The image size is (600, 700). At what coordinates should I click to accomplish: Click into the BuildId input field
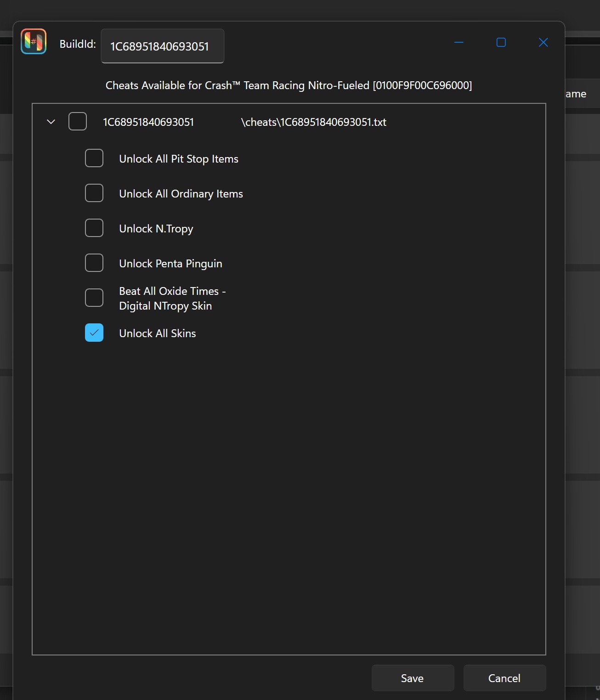pos(163,46)
